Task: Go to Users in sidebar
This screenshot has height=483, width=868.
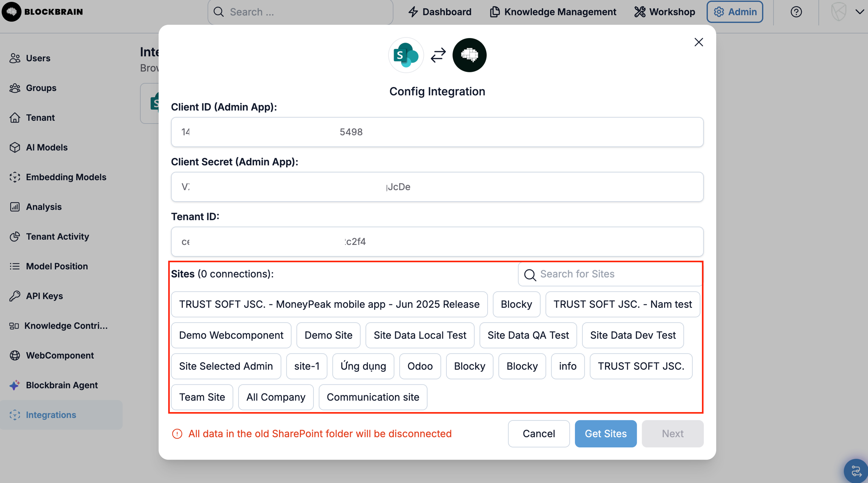Action: [38, 58]
